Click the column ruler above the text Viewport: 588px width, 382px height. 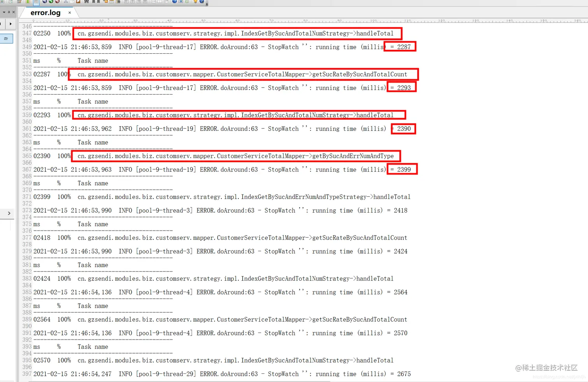(303, 21)
